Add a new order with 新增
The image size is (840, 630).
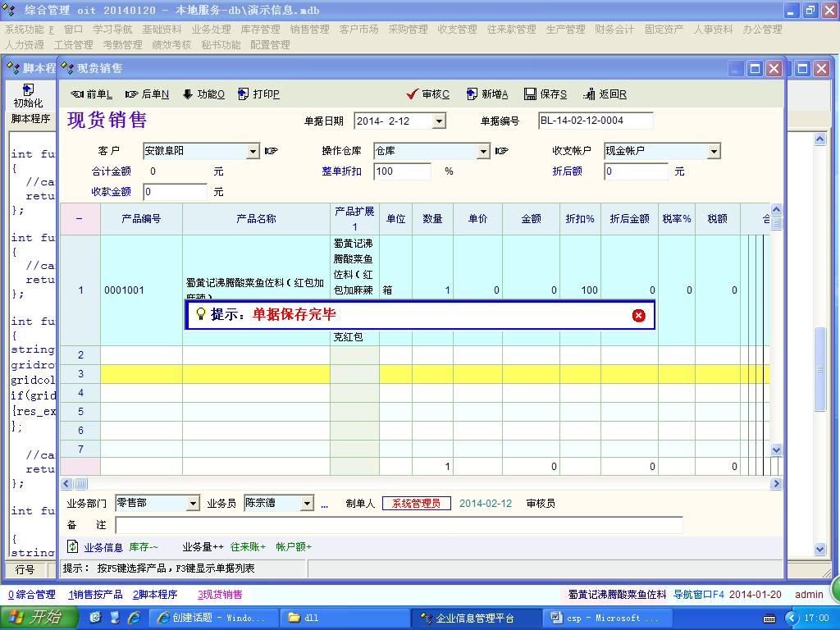(487, 94)
